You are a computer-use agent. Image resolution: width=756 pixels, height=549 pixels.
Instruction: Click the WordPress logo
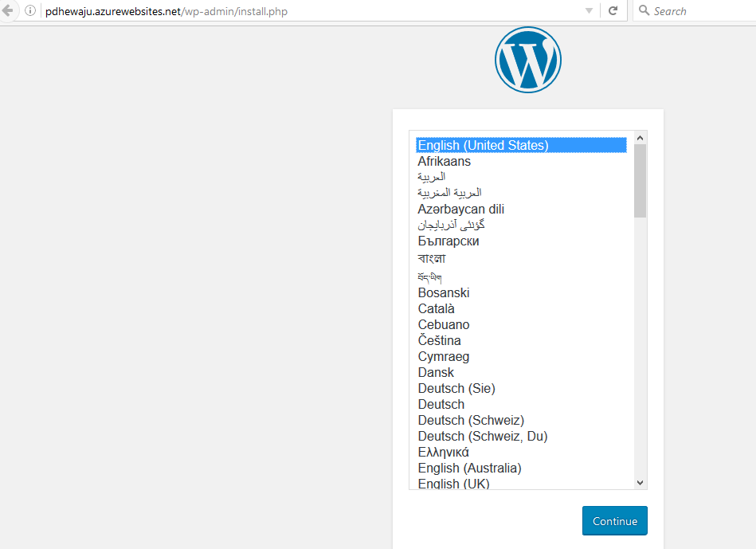(x=528, y=60)
